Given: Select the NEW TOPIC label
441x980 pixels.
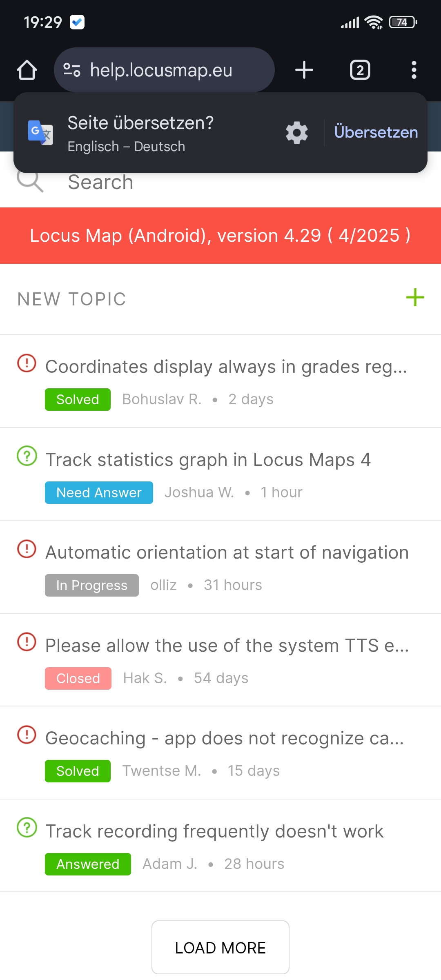Looking at the screenshot, I should click(72, 299).
